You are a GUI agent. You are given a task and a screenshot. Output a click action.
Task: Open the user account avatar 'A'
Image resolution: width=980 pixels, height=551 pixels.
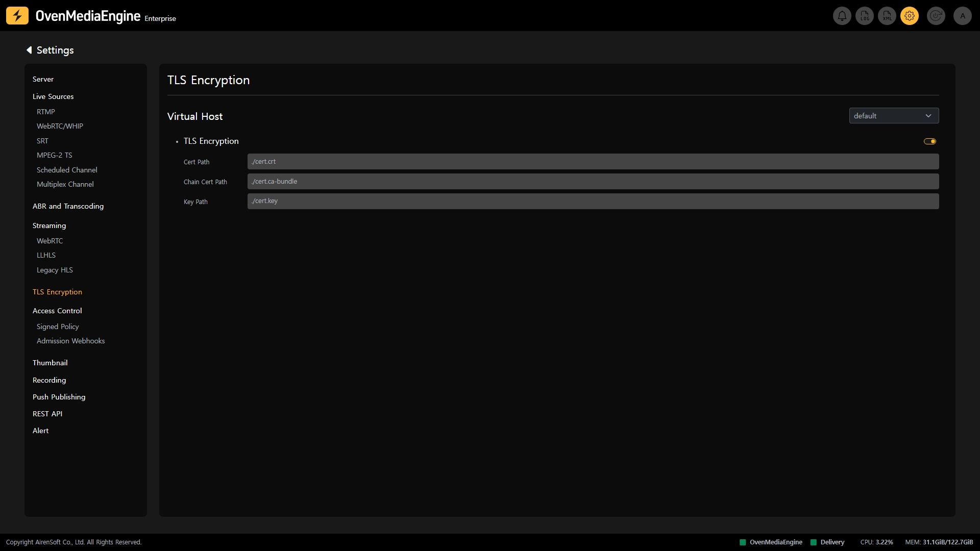click(963, 16)
